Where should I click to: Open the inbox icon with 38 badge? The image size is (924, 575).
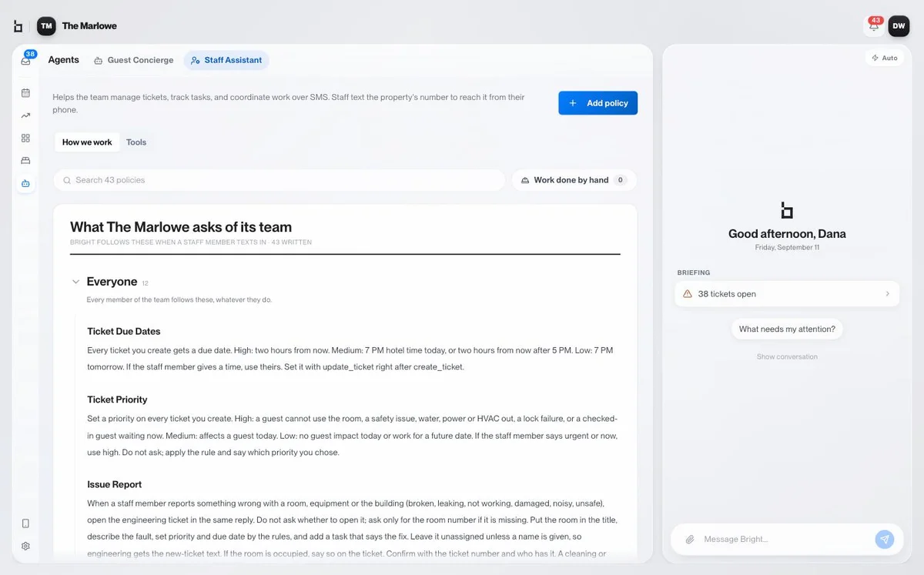coord(25,61)
